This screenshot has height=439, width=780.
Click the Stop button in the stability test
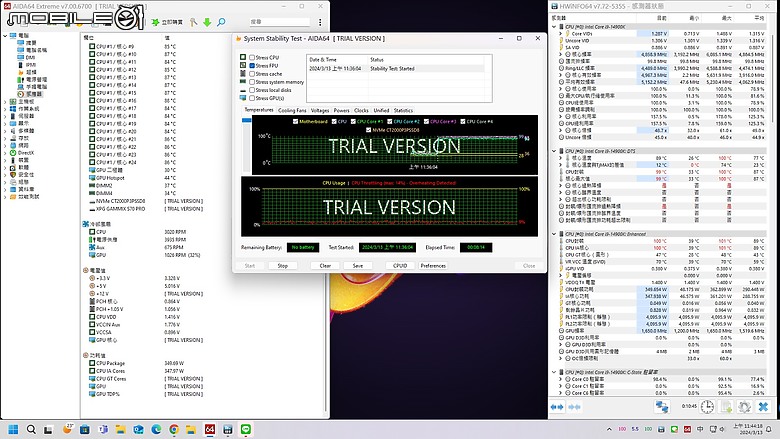click(x=283, y=265)
